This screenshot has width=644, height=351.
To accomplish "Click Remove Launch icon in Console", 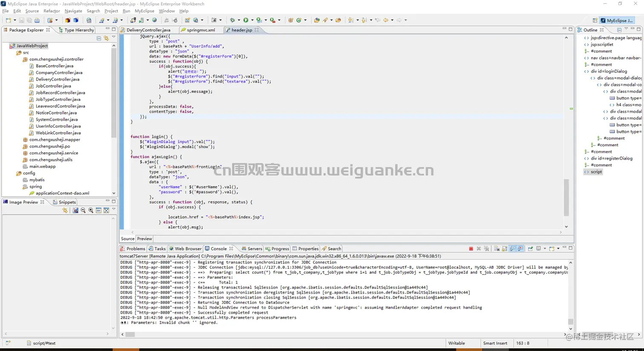I will pyautogui.click(x=479, y=248).
